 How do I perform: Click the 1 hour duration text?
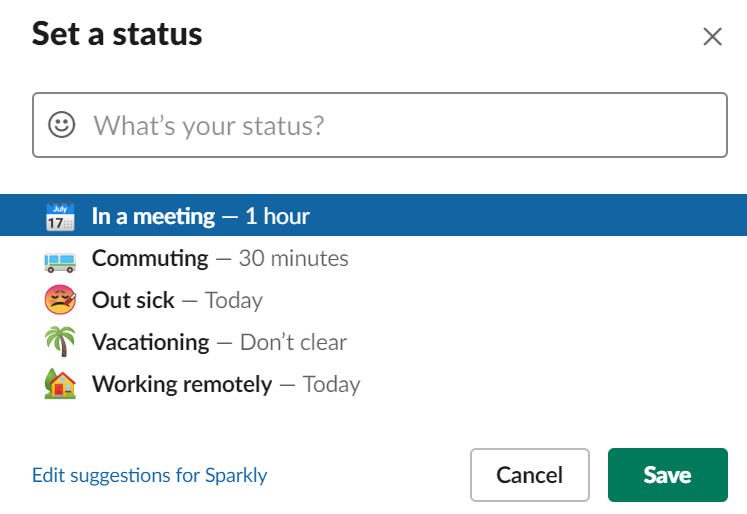pos(277,216)
